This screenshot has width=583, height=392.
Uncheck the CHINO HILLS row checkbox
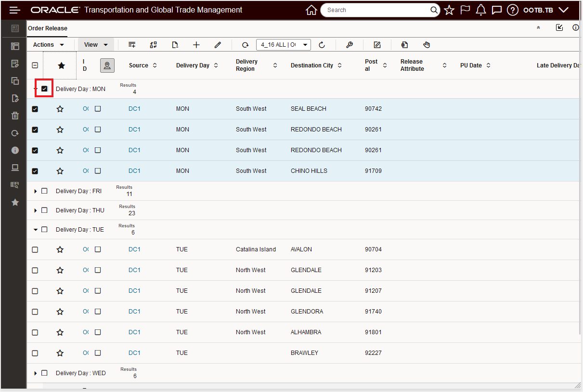tap(35, 171)
